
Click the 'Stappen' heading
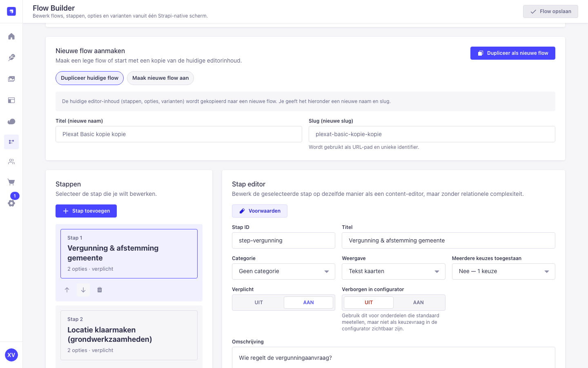coord(68,184)
